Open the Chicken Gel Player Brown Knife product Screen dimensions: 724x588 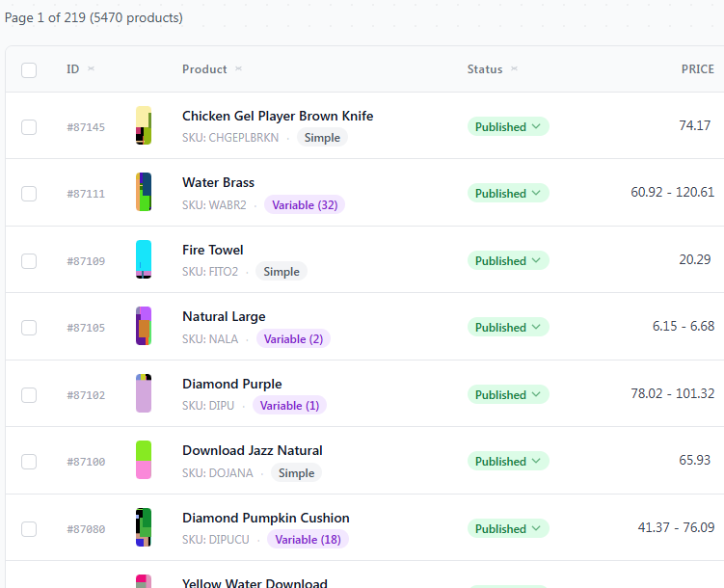[278, 116]
